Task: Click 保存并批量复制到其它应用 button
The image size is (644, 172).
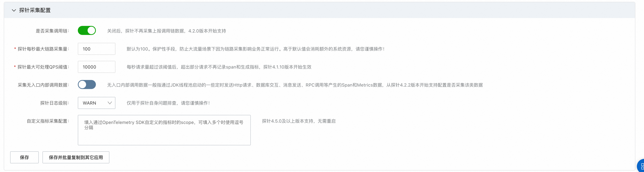Action: [x=76, y=157]
